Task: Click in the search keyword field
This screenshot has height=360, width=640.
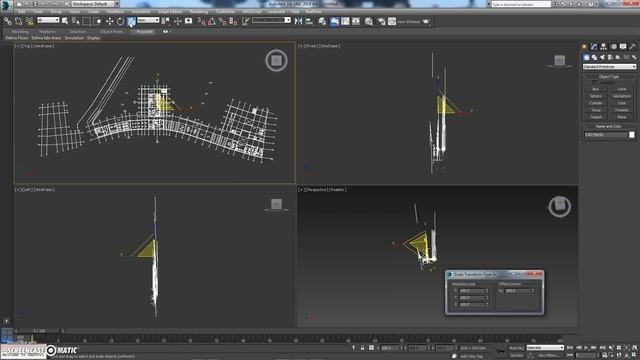Action: coord(521,4)
